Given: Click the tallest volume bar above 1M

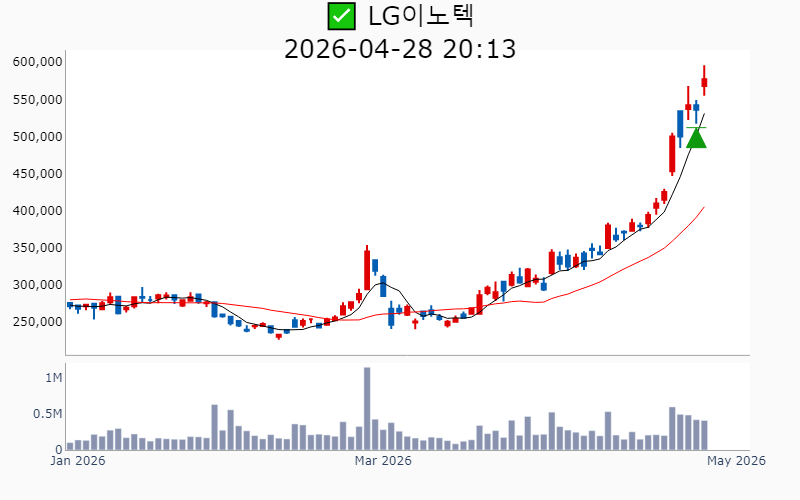Looking at the screenshot, I should click(367, 408).
